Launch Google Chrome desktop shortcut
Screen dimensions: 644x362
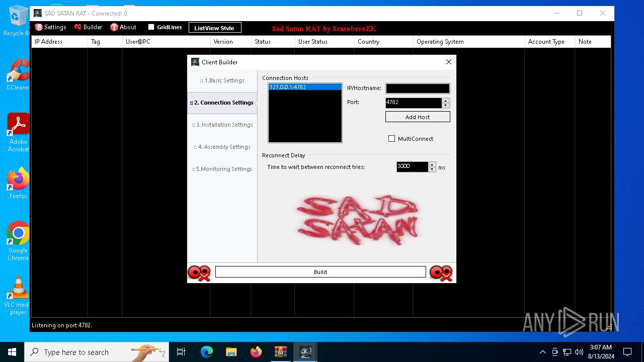18,241
